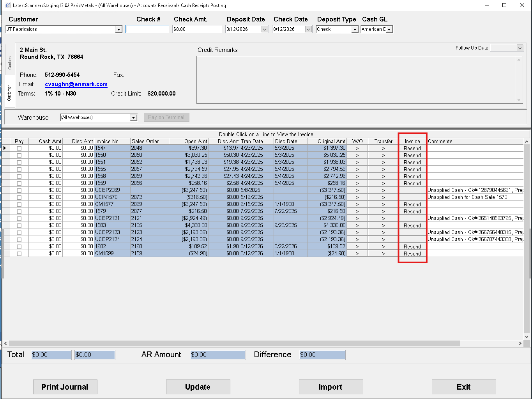This screenshot has width=532, height=399.
Task: Check Pay box for invoice 1559
Action: pyautogui.click(x=19, y=183)
